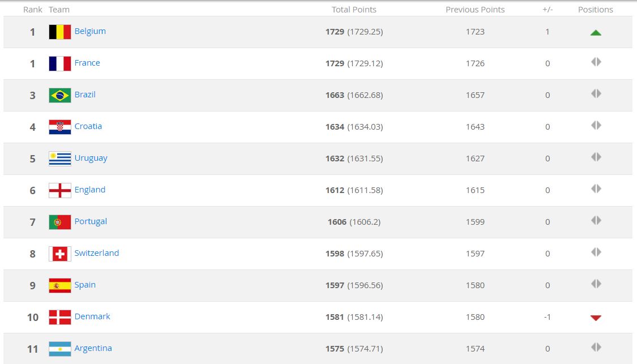
Task: Click the Brazil flag icon
Action: 59,95
